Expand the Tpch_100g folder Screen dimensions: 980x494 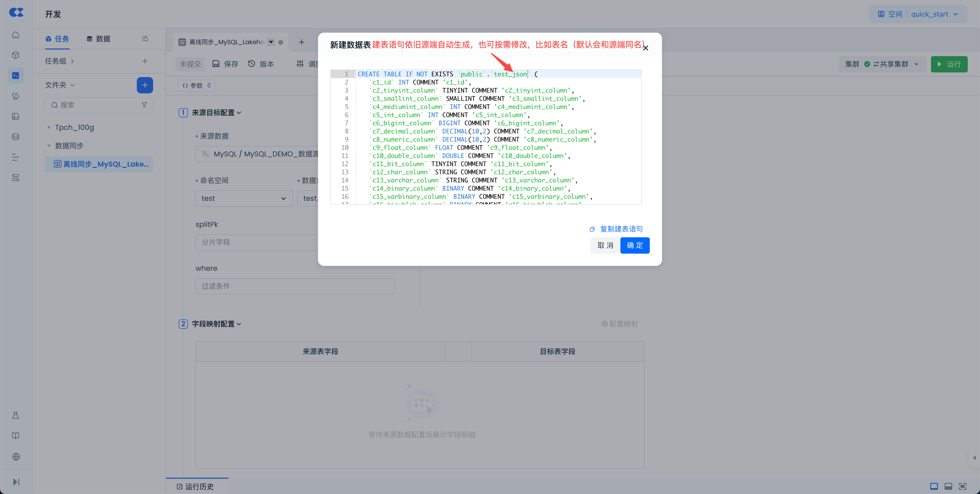[x=49, y=127]
